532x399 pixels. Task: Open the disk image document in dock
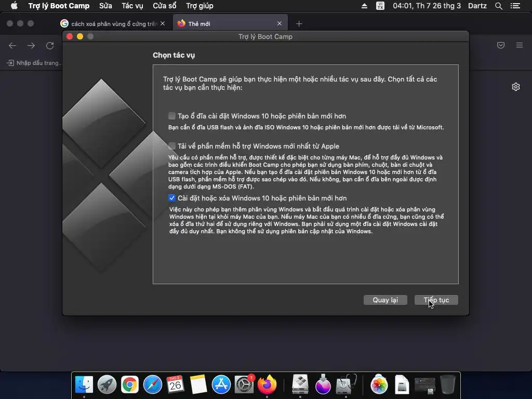click(x=402, y=385)
